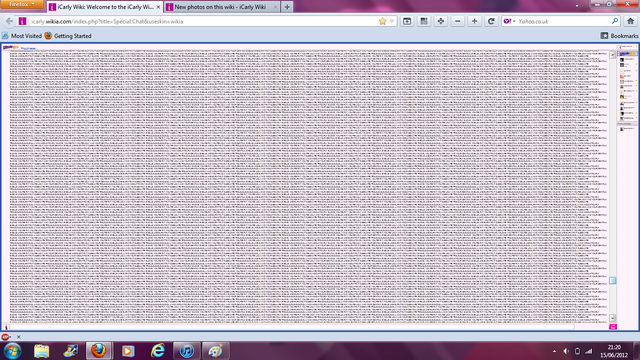Zoom out with the minus toolbar button

[458, 21]
